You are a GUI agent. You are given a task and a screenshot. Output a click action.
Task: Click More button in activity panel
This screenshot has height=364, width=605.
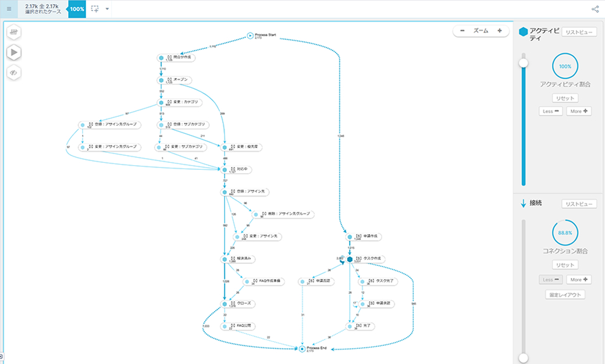point(579,111)
